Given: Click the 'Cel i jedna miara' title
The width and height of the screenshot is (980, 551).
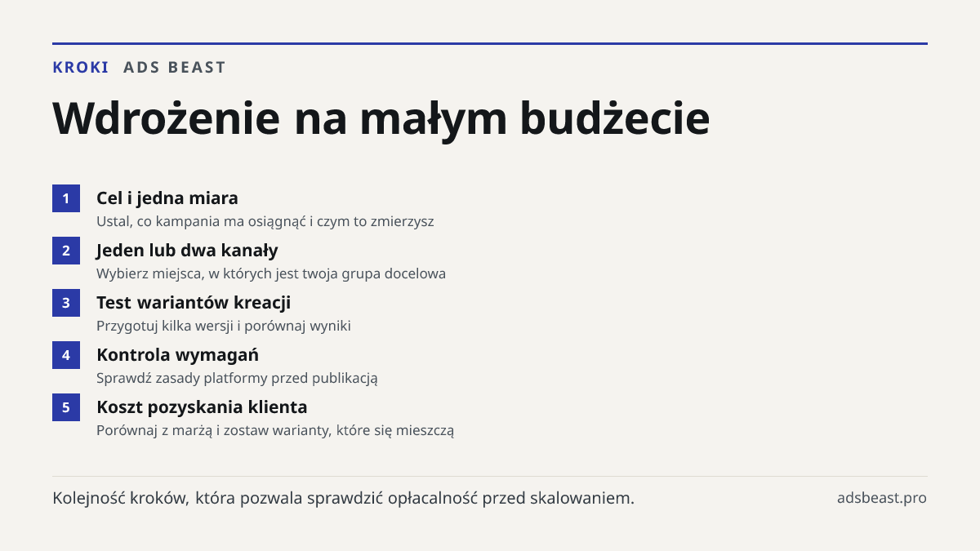Looking at the screenshot, I should pyautogui.click(x=167, y=198).
